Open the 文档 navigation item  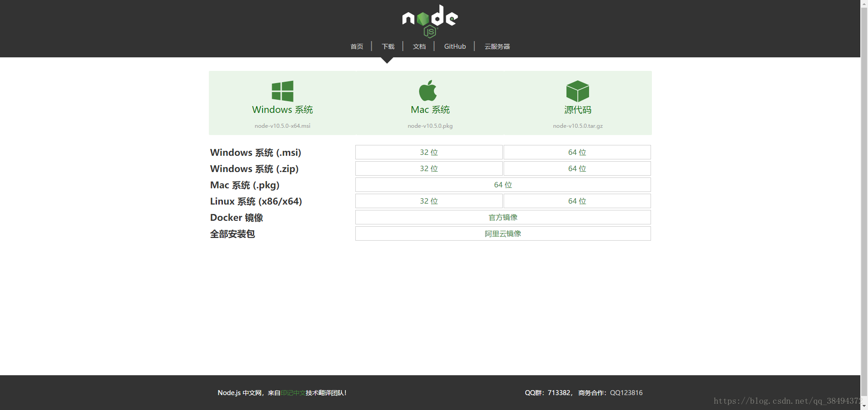pos(419,47)
